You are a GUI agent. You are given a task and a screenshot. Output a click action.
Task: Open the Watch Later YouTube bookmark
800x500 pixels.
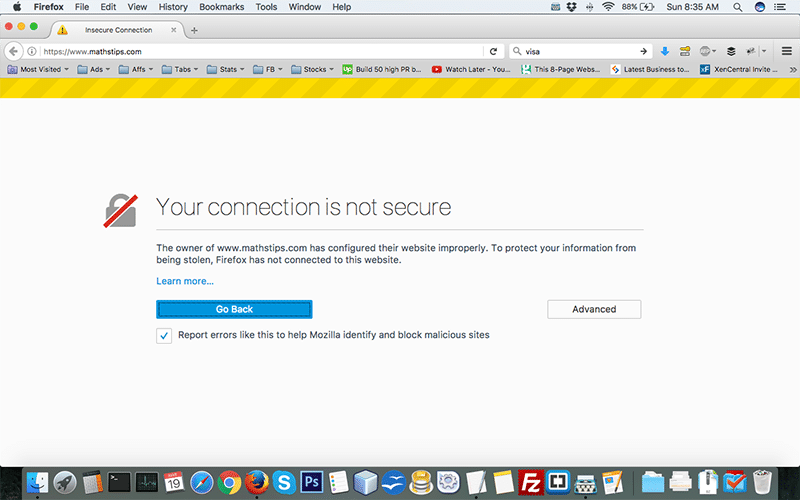471,69
